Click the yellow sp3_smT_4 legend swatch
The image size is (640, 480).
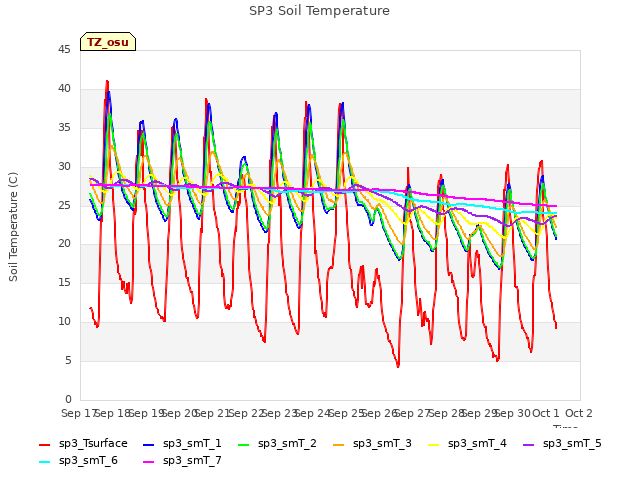(x=433, y=444)
